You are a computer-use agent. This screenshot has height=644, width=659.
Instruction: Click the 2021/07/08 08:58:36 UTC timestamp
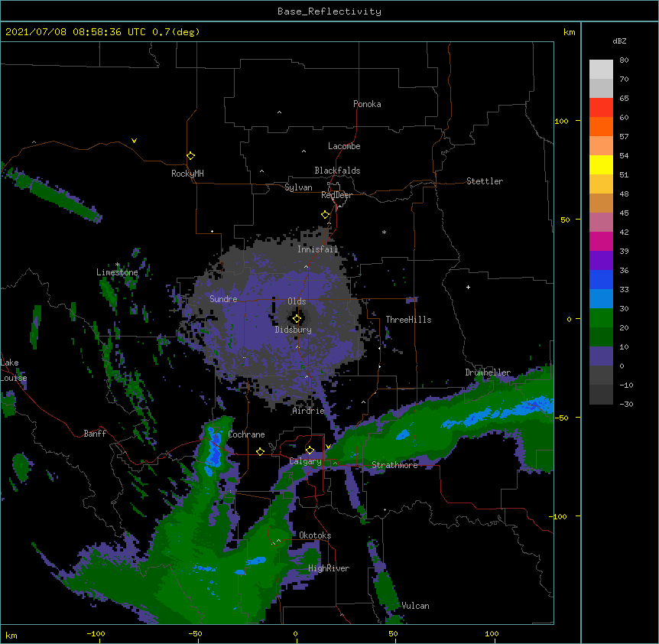pos(76,32)
